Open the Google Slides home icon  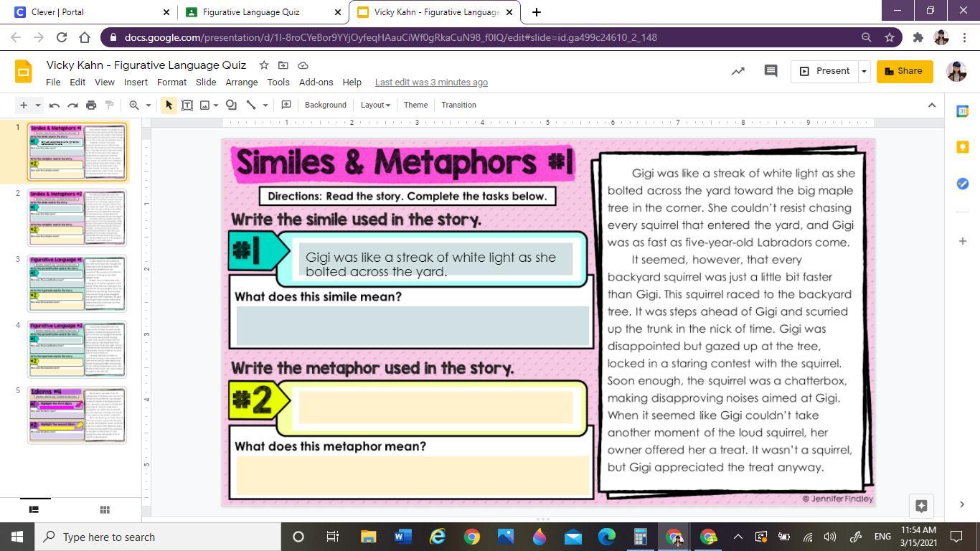[23, 72]
